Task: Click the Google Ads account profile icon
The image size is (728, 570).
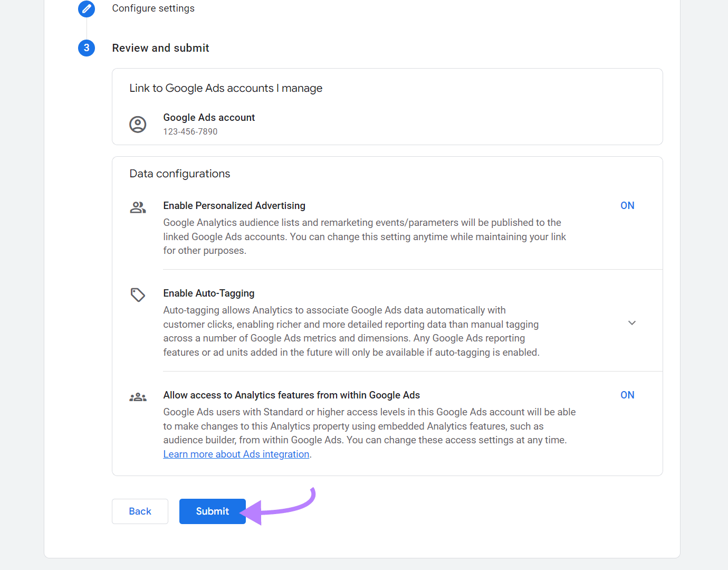Action: [138, 124]
